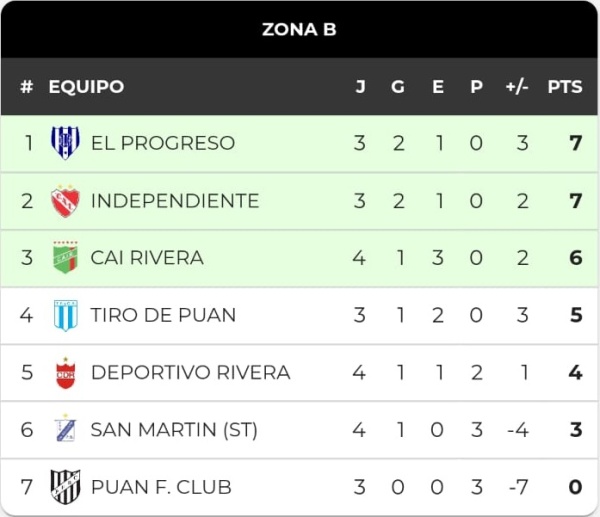
Task: Sort by the PTS column header
Action: (565, 87)
